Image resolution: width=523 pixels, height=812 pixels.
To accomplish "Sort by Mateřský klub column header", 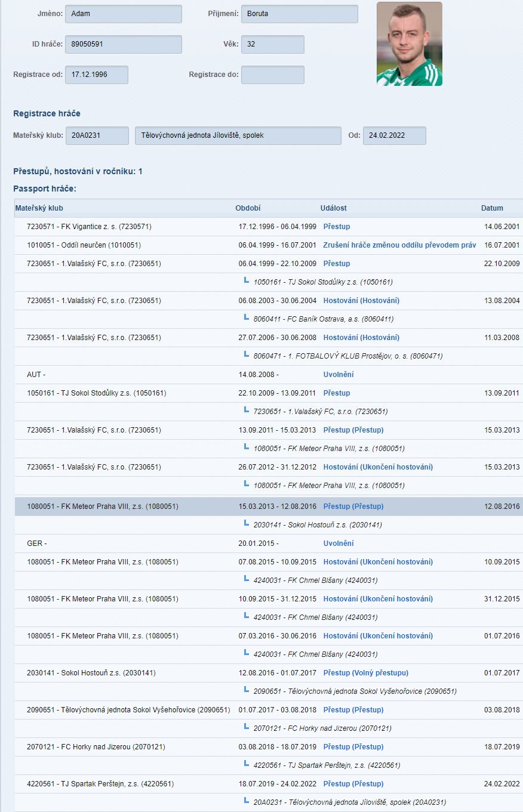I will (39, 208).
